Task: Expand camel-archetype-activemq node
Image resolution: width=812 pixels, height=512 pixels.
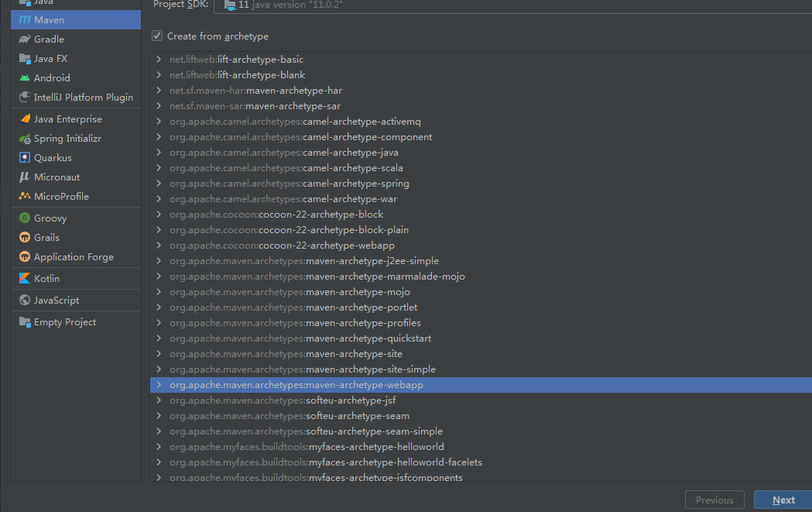Action: click(x=159, y=122)
